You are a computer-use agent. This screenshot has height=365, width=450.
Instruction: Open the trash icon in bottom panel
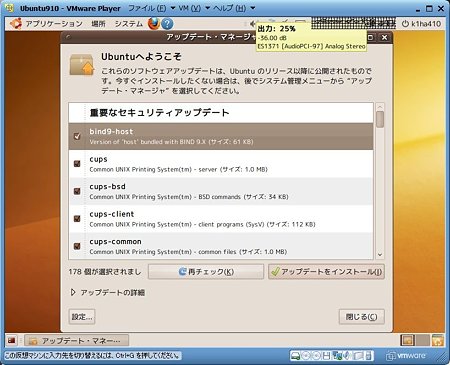pos(438,340)
